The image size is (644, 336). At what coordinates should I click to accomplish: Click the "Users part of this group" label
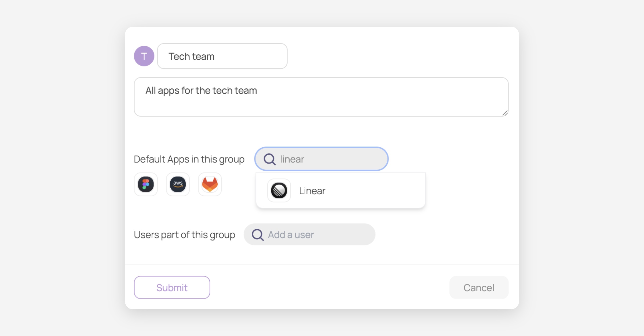[184, 235]
